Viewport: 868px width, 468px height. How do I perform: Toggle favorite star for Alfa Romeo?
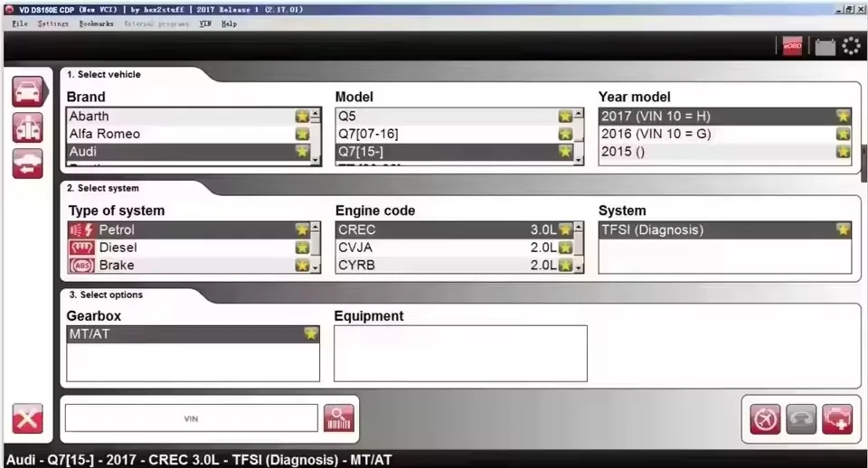click(x=302, y=134)
